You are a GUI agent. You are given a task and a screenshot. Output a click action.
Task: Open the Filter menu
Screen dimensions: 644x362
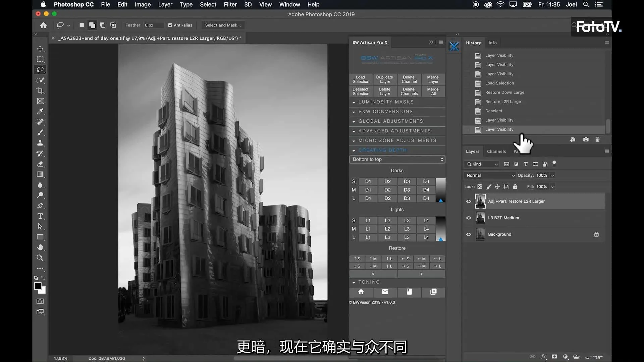[x=229, y=4]
